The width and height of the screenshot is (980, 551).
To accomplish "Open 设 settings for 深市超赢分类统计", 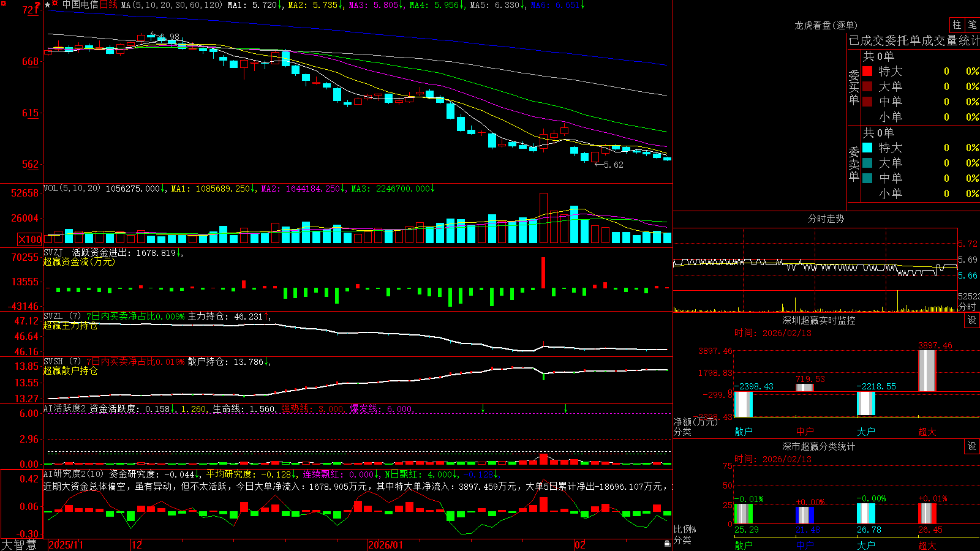I will pos(972,446).
